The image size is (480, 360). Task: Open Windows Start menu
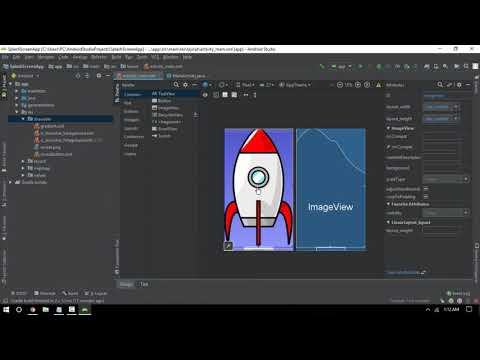(x=6, y=310)
